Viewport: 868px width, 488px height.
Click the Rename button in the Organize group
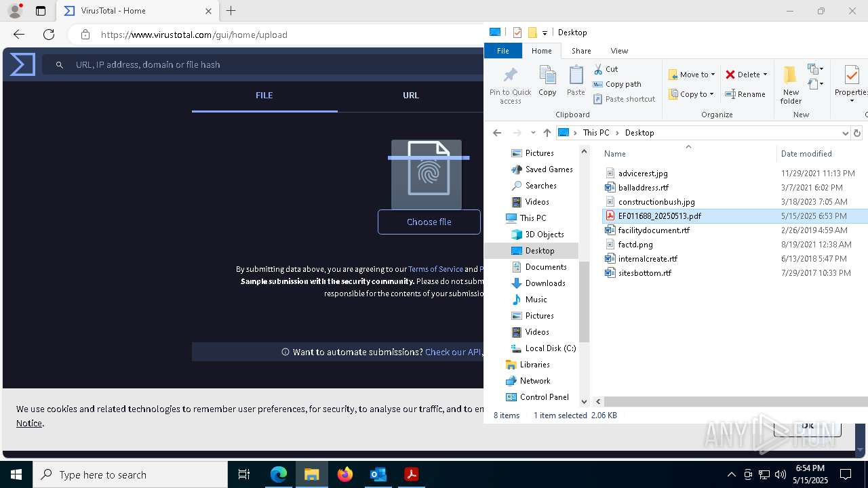point(745,94)
